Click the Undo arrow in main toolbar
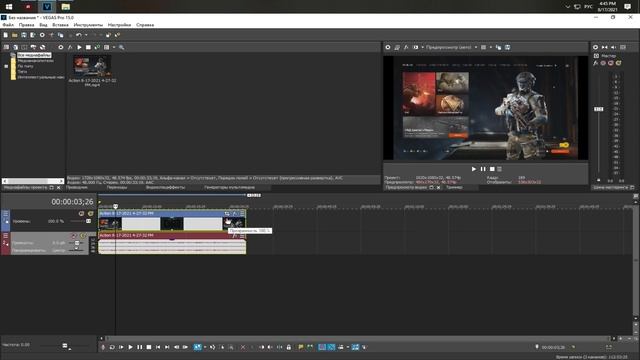The image size is (640, 360). pos(79,36)
